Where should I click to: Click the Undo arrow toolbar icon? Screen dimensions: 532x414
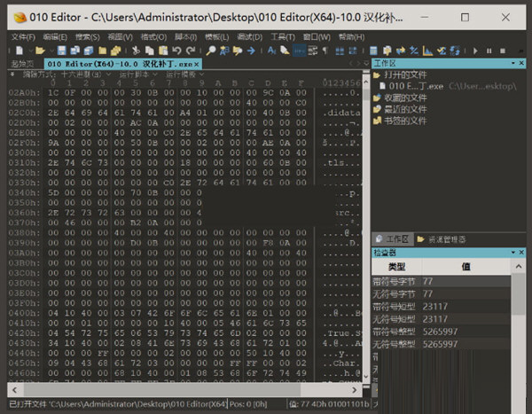[x=178, y=51]
